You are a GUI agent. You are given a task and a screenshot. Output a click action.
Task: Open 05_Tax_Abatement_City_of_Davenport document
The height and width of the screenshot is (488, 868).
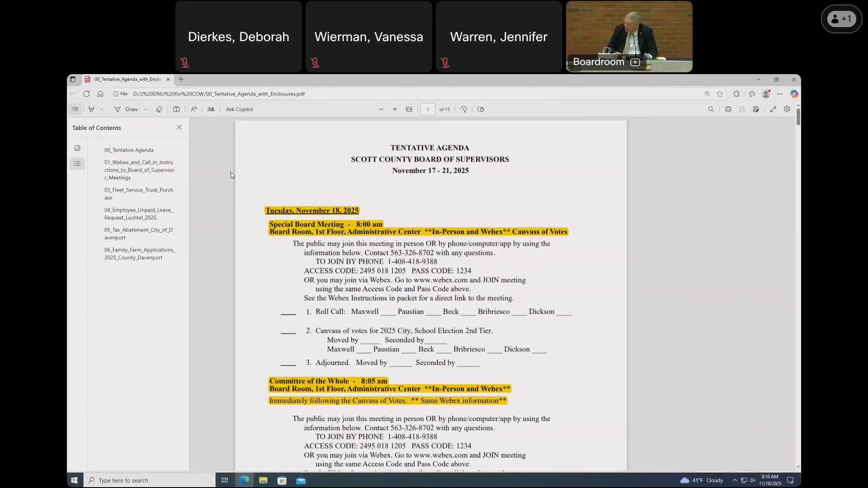[x=138, y=233]
